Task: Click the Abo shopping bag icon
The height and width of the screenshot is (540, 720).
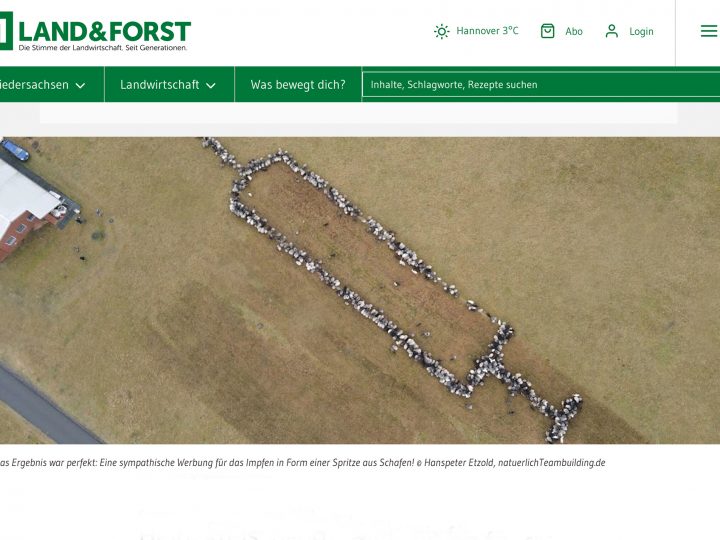Action: [x=547, y=31]
